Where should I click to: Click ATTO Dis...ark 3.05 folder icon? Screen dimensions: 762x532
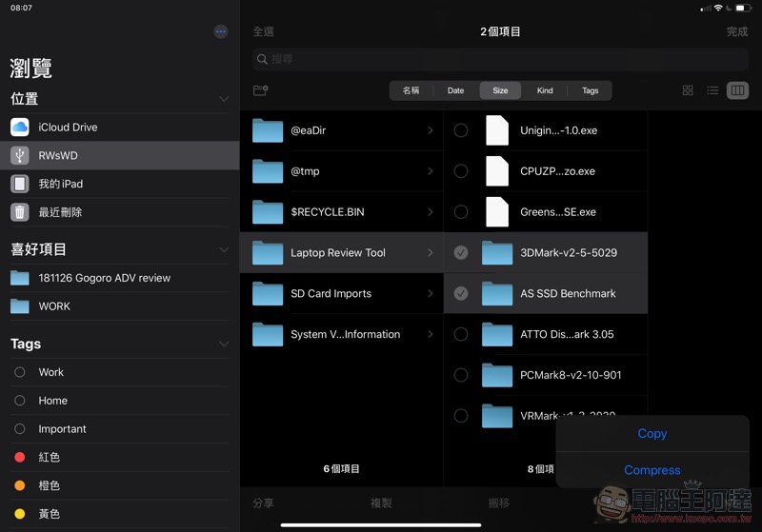(x=497, y=334)
